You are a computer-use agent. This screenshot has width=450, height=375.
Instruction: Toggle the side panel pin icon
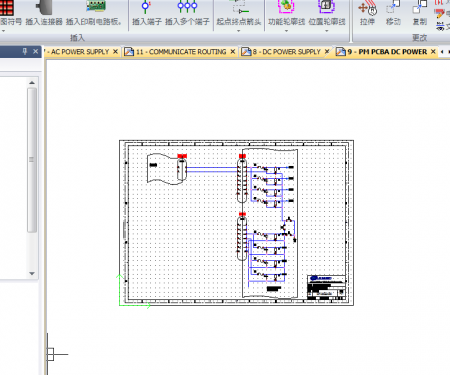25,51
